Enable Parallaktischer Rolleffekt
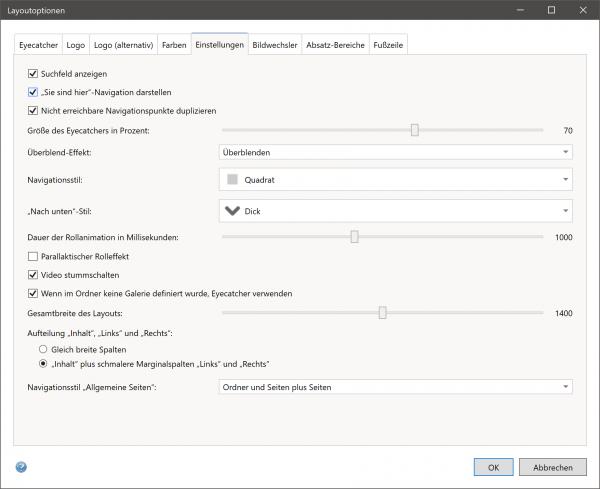The width and height of the screenshot is (600, 489). [x=33, y=257]
